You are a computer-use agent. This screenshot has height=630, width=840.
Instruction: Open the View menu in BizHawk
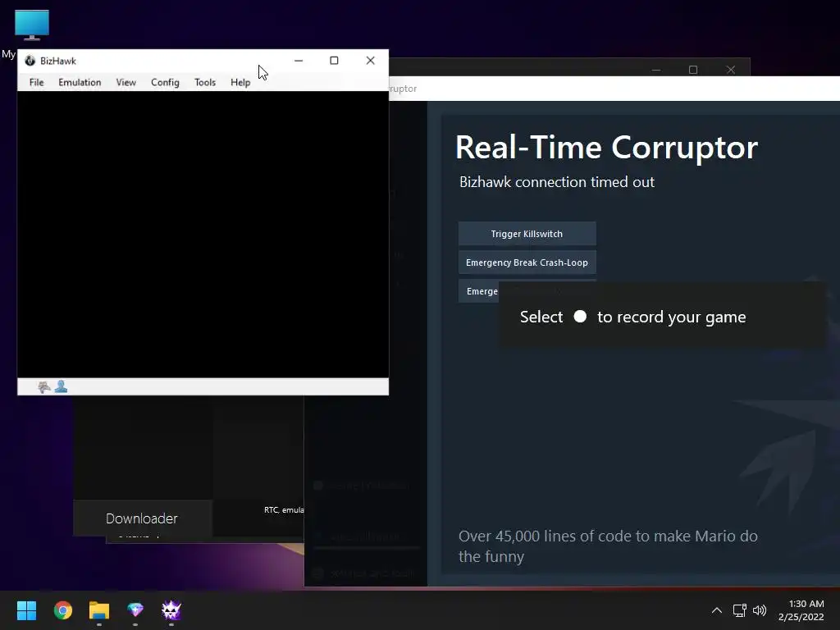tap(126, 83)
